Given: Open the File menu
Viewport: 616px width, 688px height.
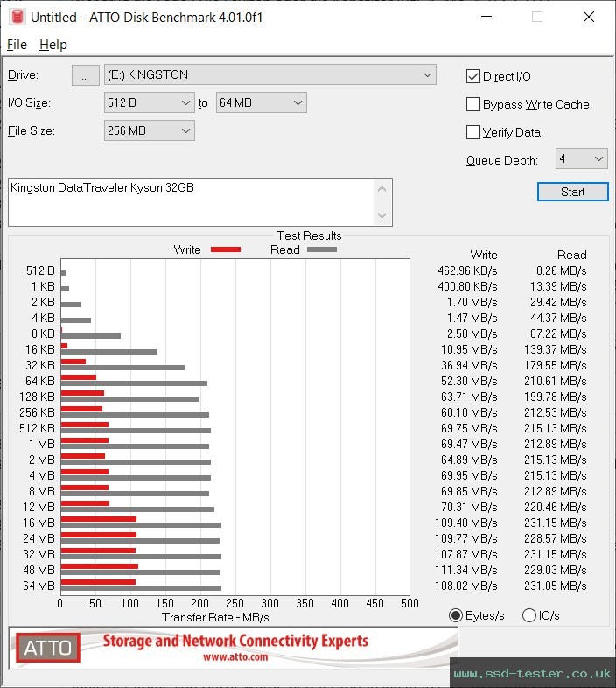Looking at the screenshot, I should 17,45.
